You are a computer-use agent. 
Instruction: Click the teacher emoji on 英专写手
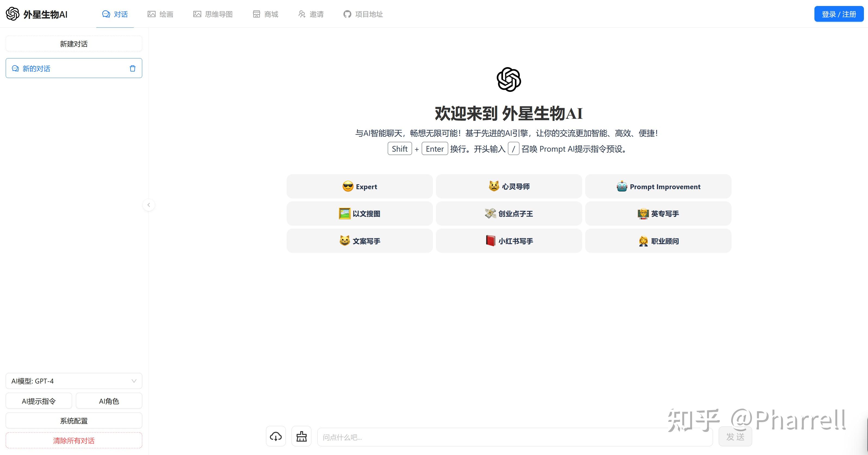(643, 214)
